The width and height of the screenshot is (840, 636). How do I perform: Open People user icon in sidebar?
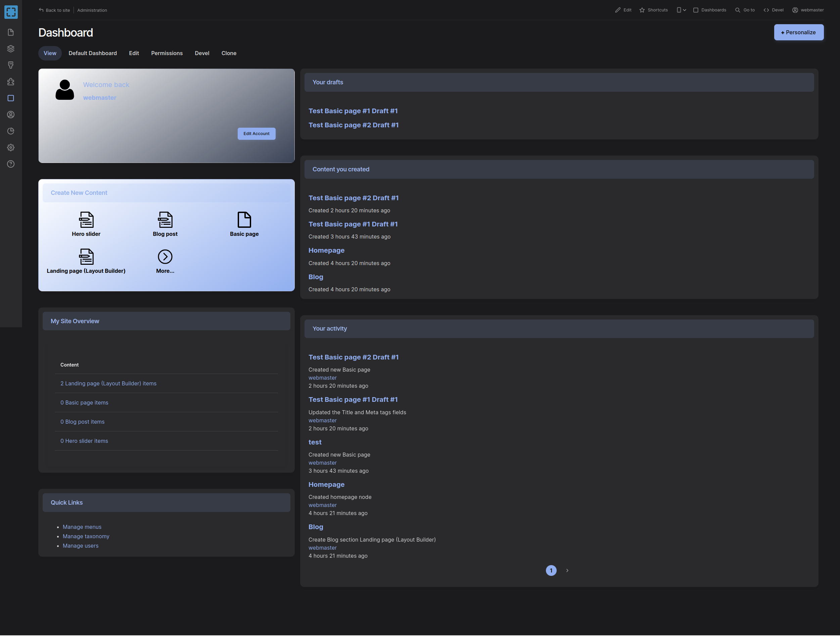point(11,114)
